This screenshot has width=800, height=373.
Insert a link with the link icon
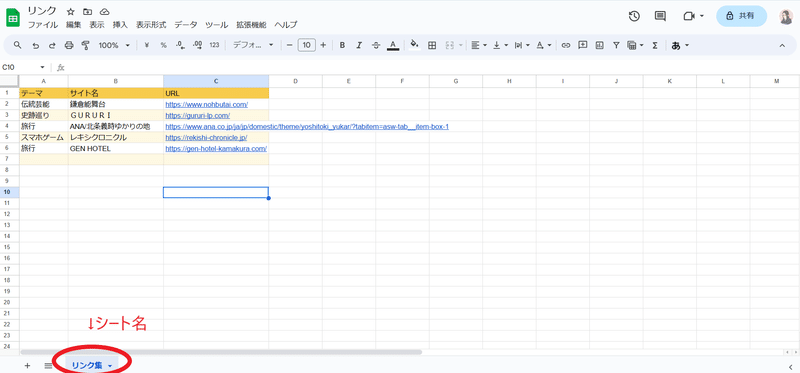click(565, 45)
